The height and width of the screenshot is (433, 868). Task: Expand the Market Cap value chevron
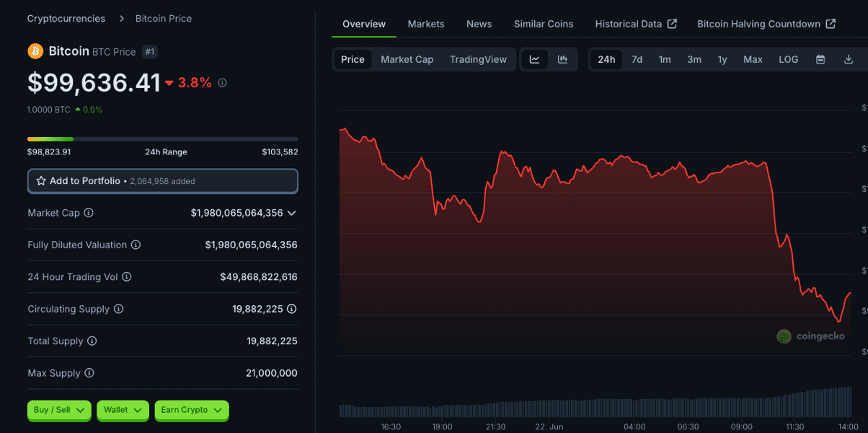[291, 213]
